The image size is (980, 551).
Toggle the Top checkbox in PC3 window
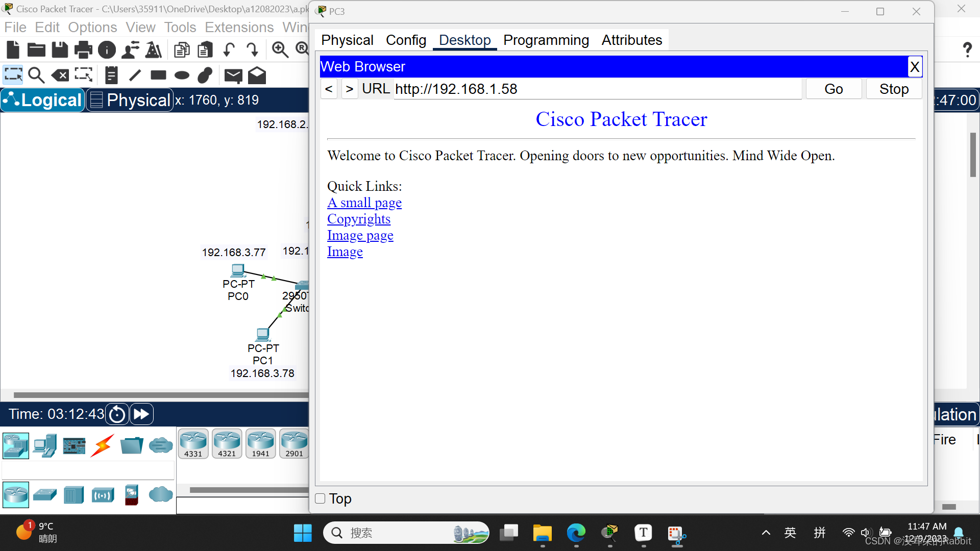pyautogui.click(x=321, y=498)
